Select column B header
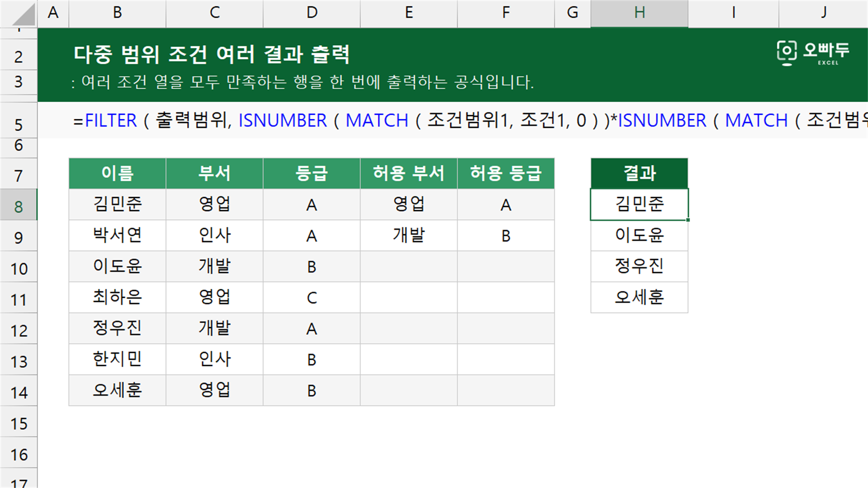 pyautogui.click(x=117, y=13)
